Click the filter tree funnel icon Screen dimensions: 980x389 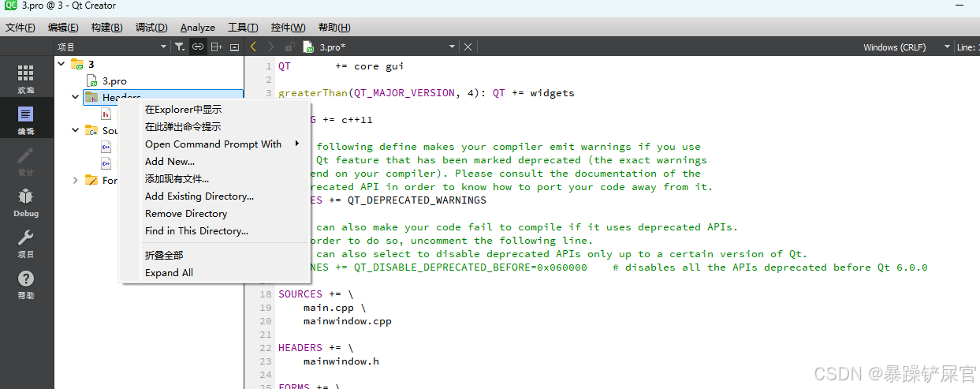pyautogui.click(x=180, y=47)
